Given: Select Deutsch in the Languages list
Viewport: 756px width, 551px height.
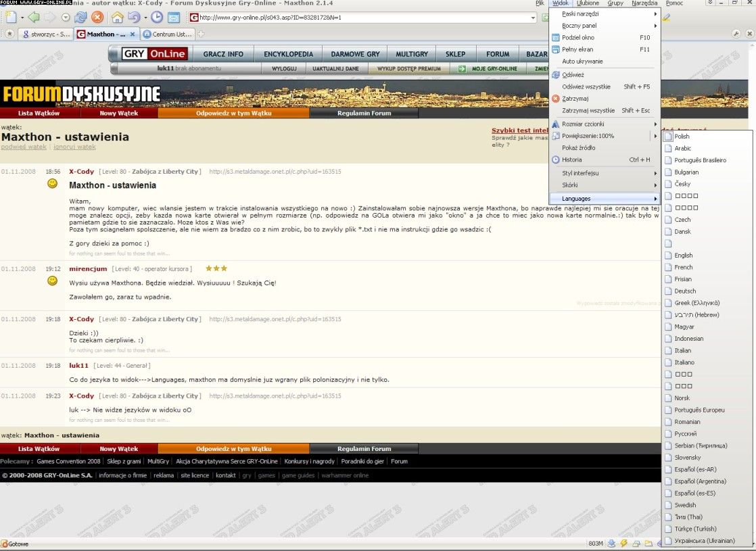Looking at the screenshot, I should (707, 291).
